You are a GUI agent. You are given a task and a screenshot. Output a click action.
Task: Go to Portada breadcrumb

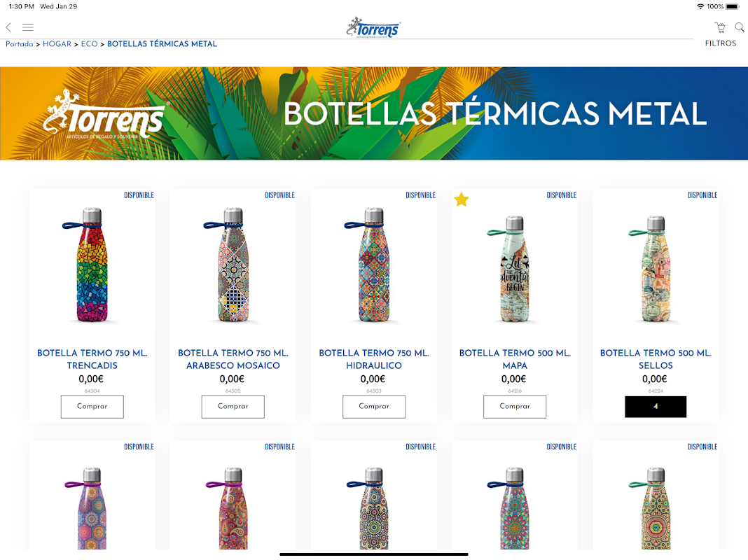click(20, 44)
